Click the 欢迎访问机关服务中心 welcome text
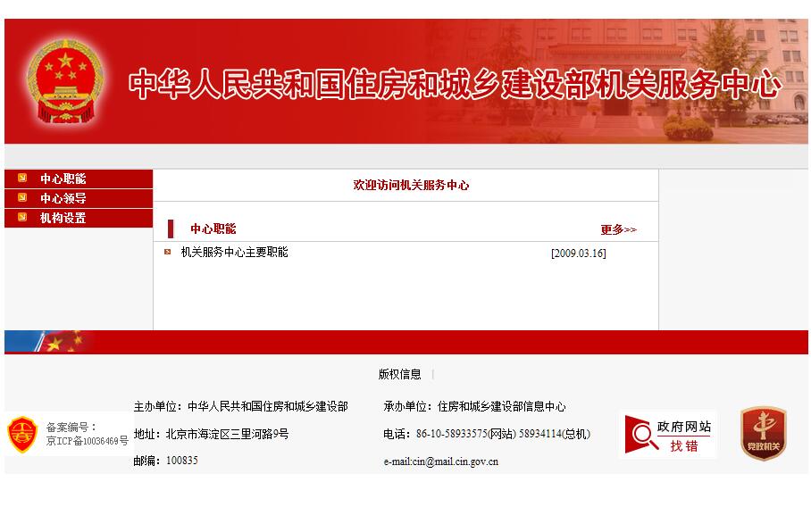The image size is (811, 532). click(x=411, y=185)
